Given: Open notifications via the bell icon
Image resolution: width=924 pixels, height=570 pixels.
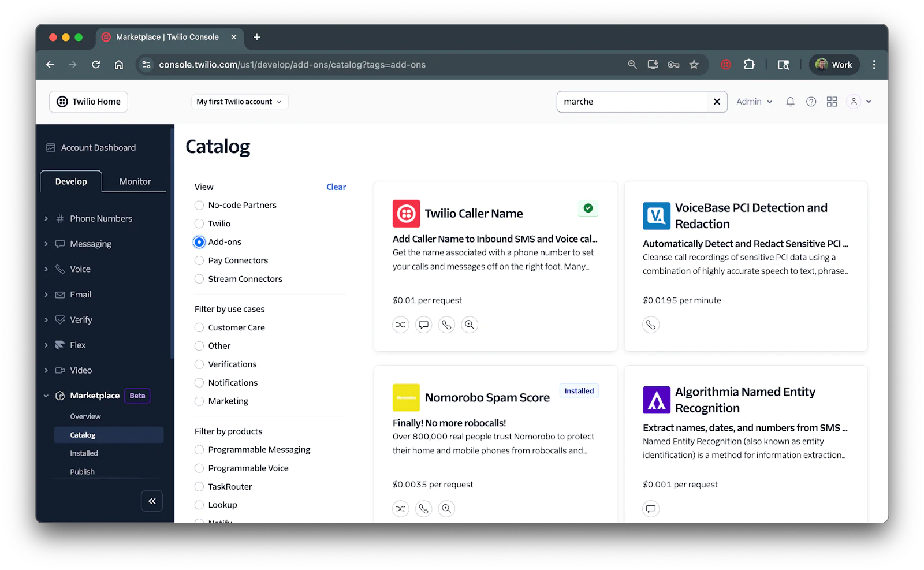Looking at the screenshot, I should click(789, 101).
